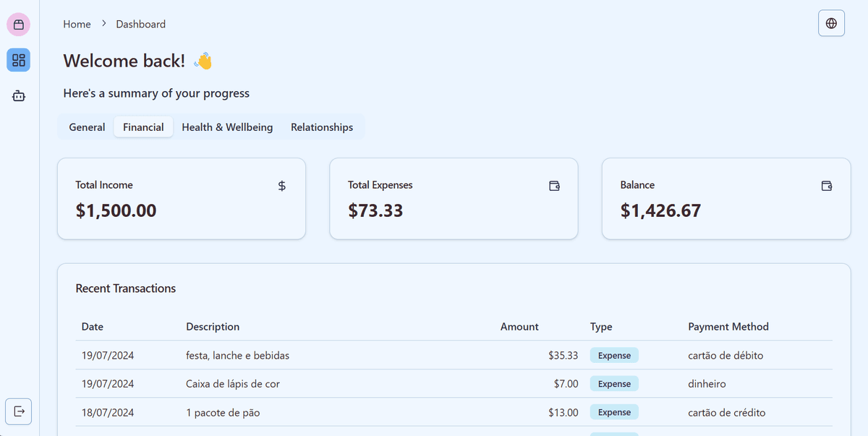The image size is (868, 436).
Task: Click the wallet icon on Total Expenses
Action: pyautogui.click(x=555, y=186)
